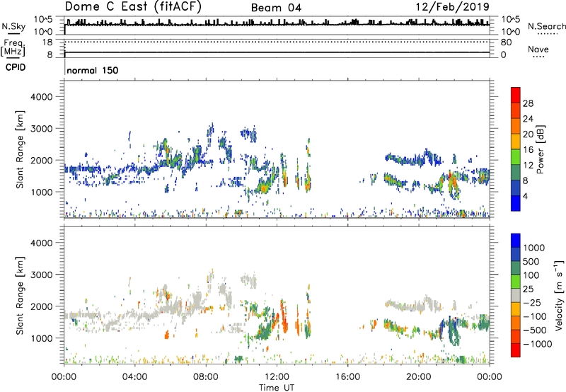Viewport: 566px width, 392px height.
Task: Click the date '12/Feb/2019'
Action: 452,7
